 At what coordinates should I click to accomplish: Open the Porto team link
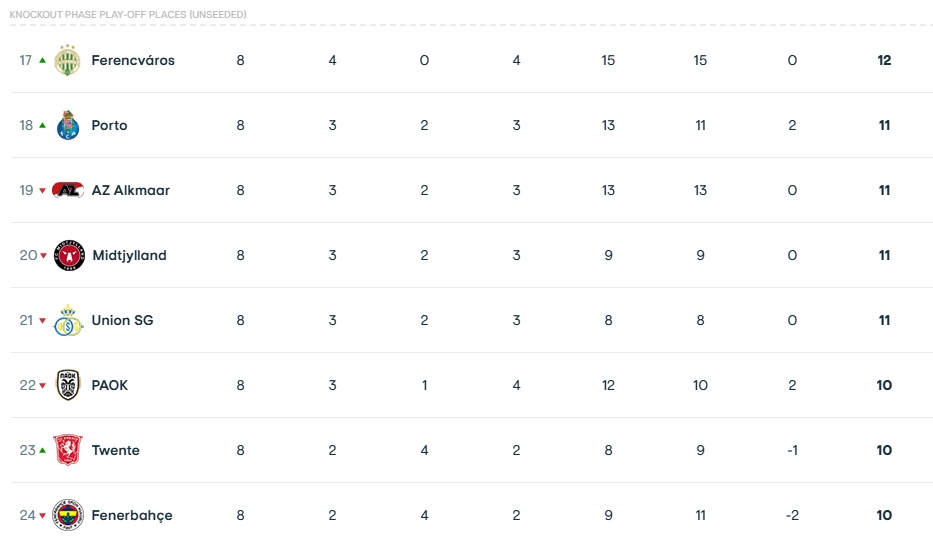[x=109, y=125]
